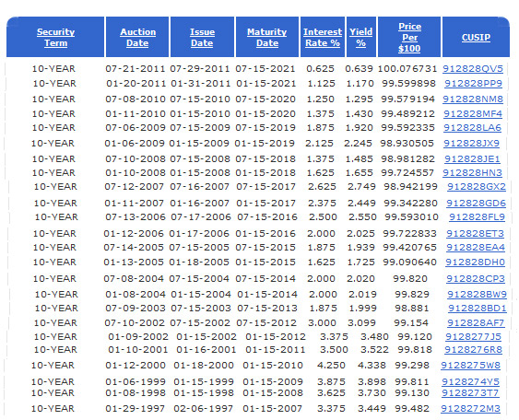
Task: Open CUSIP 912828ET3 link
Action: tap(475, 233)
